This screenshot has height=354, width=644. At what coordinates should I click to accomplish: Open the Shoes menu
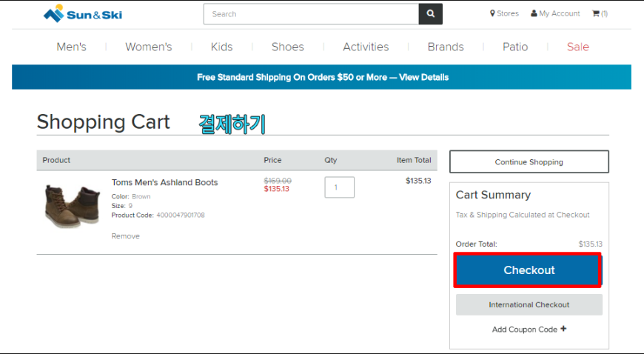tap(288, 47)
